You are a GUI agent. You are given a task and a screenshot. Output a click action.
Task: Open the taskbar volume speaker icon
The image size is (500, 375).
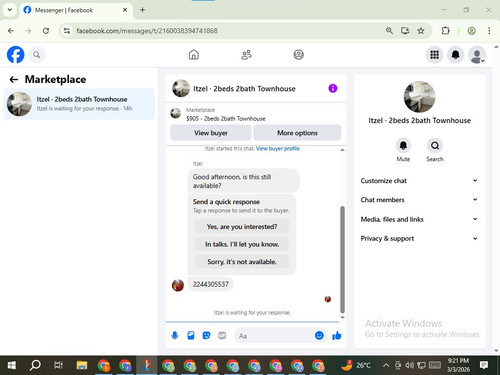point(409,365)
